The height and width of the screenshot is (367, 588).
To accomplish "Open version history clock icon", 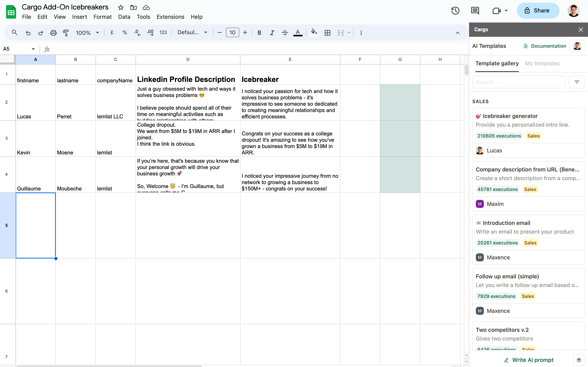I will point(455,11).
